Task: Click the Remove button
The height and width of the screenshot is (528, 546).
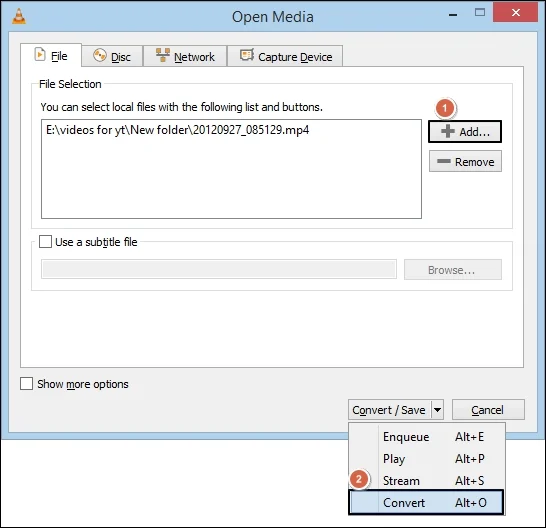Action: coord(465,161)
